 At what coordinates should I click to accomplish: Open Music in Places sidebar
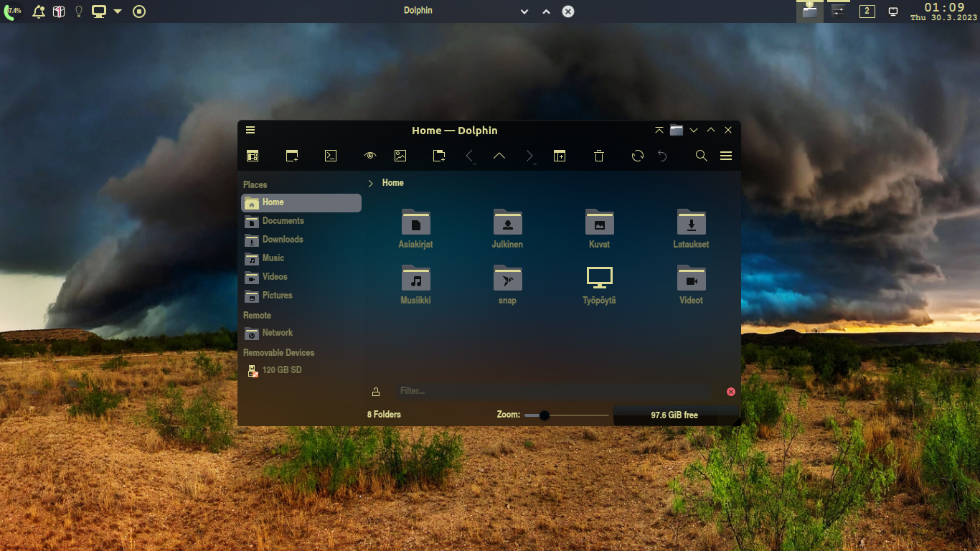(x=301, y=258)
